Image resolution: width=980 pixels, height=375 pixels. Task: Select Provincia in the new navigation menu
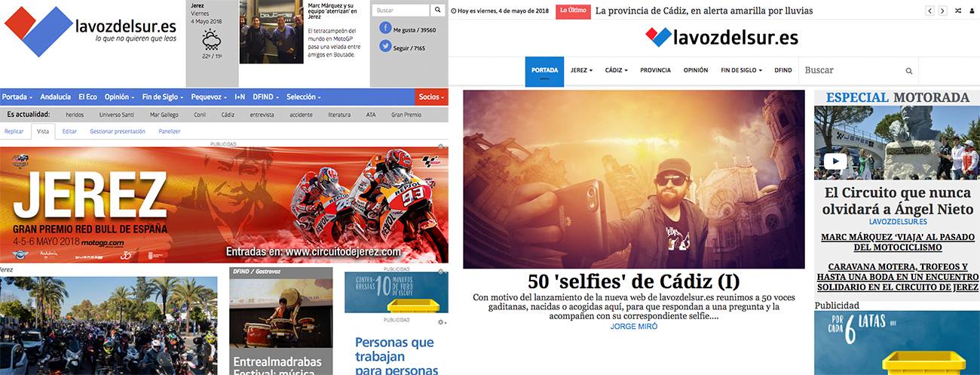click(655, 70)
